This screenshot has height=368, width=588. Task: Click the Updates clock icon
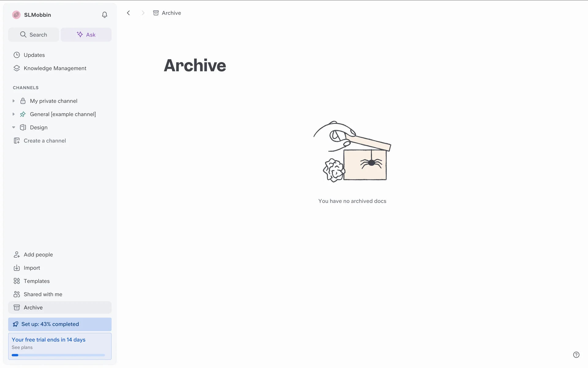pyautogui.click(x=17, y=55)
